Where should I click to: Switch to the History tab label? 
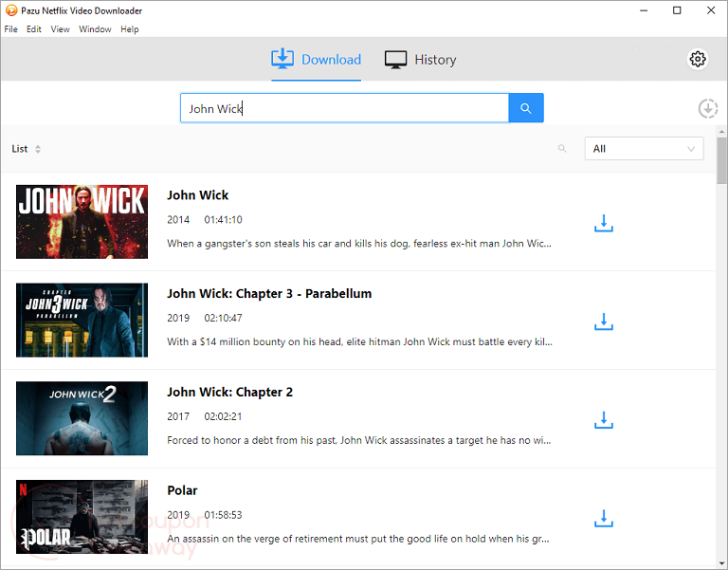[435, 60]
